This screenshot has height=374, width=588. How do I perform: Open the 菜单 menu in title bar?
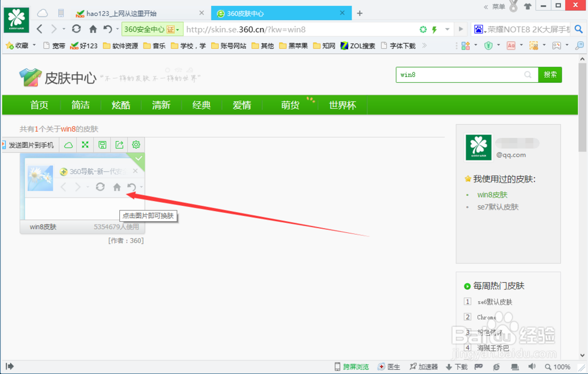(499, 6)
